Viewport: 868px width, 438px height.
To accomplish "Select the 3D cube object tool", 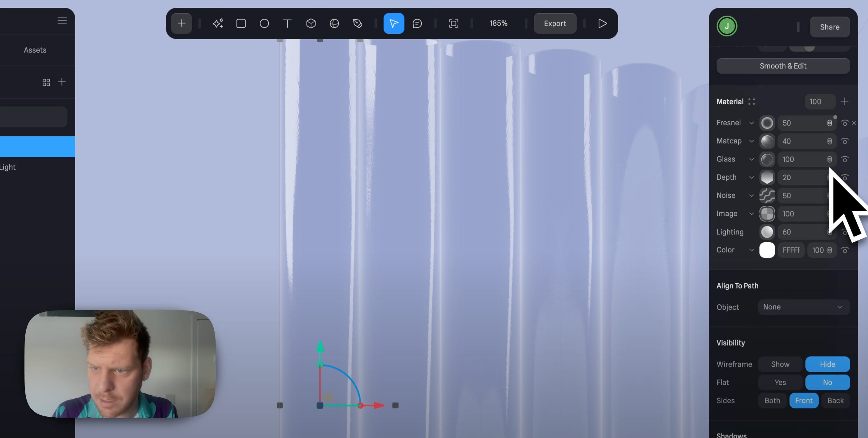I will (x=311, y=23).
